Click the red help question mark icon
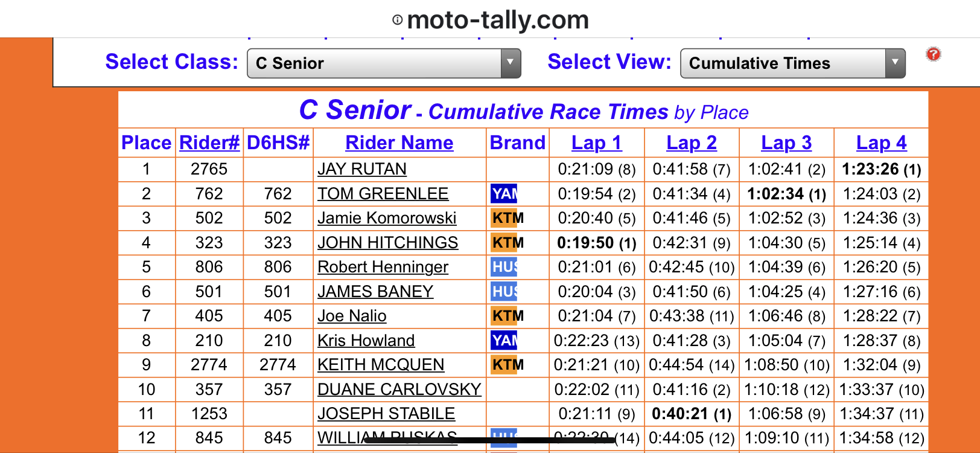The image size is (980, 453). (933, 54)
